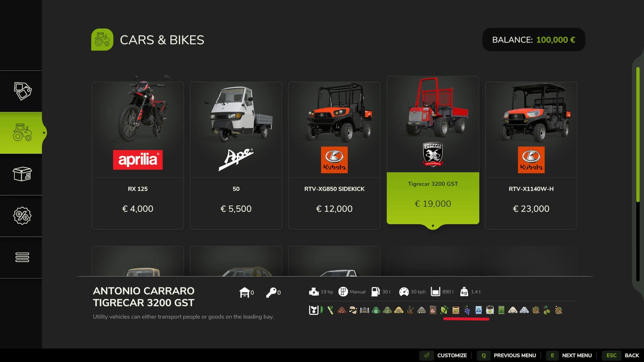Image resolution: width=644 pixels, height=362 pixels.
Task: Click the grapes fill type icon
Action: click(467, 310)
